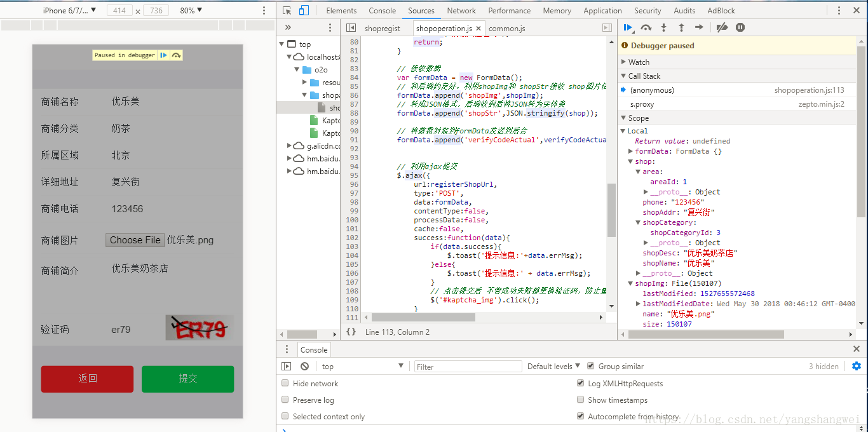Image resolution: width=868 pixels, height=432 pixels.
Task: Click inspect element picker icon
Action: (x=287, y=10)
